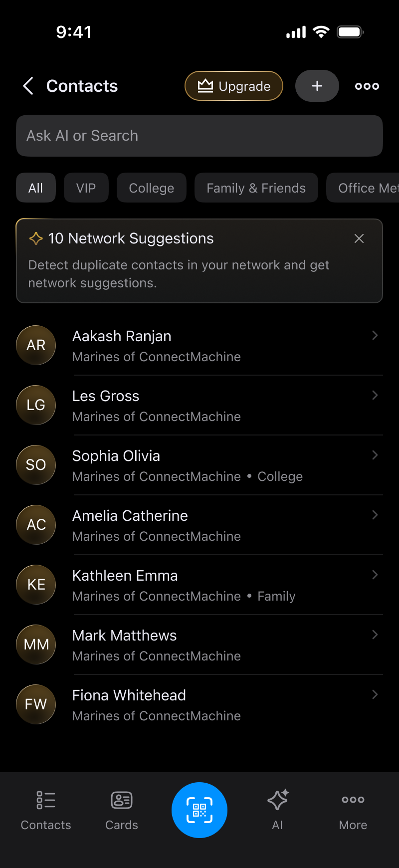Click the Ask AI or Search field
The height and width of the screenshot is (868, 399).
pyautogui.click(x=199, y=136)
